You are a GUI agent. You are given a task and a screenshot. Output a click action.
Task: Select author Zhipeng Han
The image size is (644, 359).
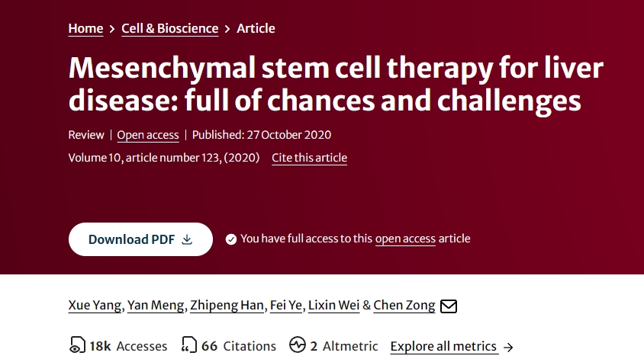(227, 306)
